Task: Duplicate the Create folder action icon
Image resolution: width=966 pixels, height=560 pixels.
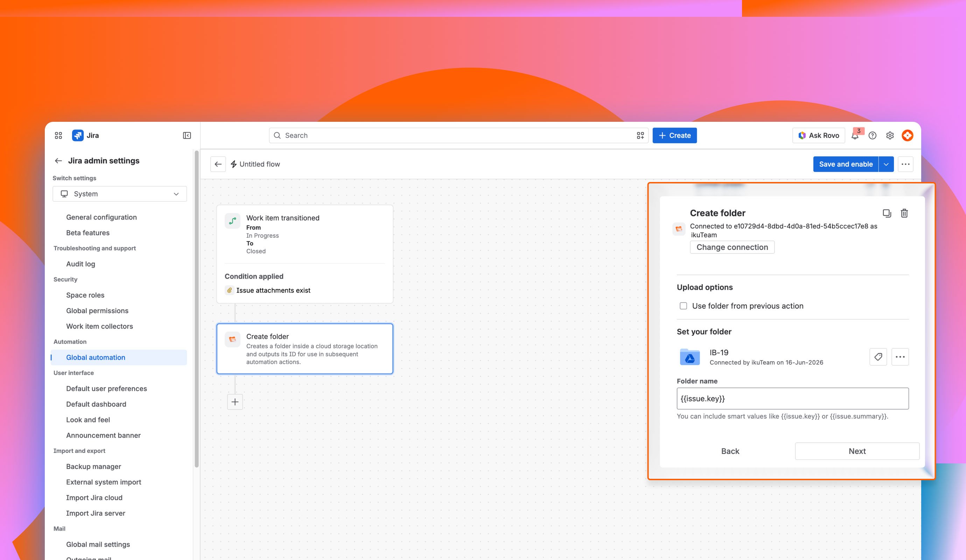Action: [887, 213]
